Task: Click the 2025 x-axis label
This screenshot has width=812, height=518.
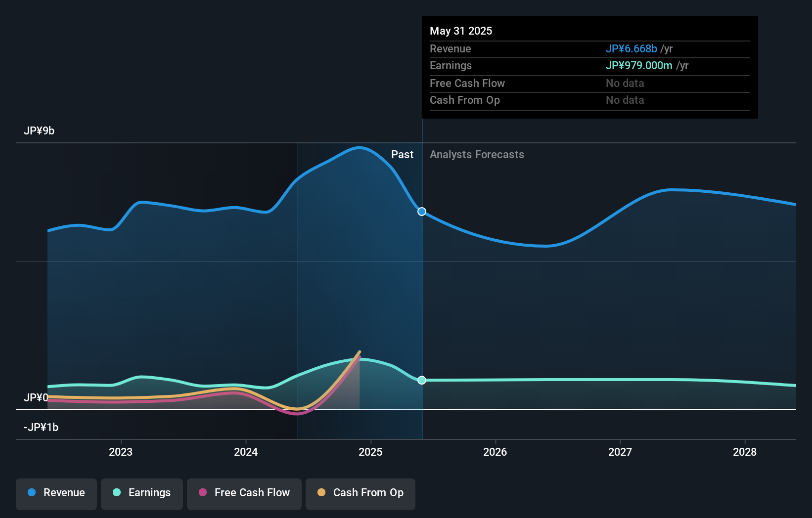Action: click(370, 452)
